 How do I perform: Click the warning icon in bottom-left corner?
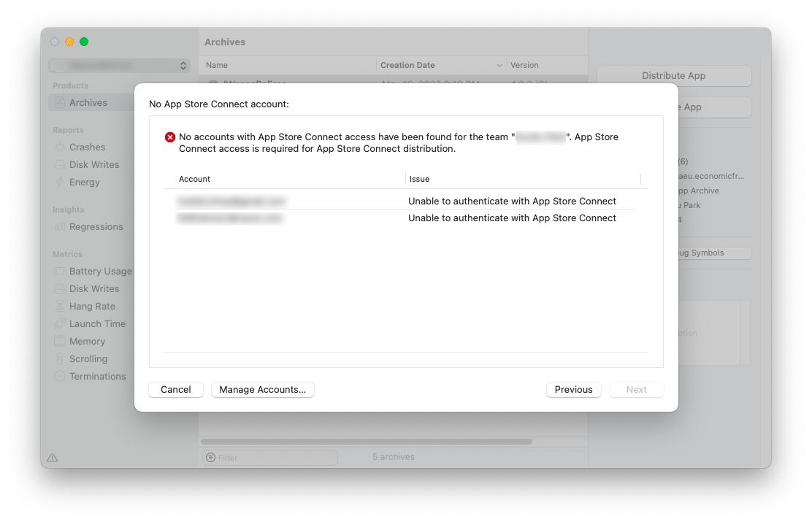coord(52,457)
